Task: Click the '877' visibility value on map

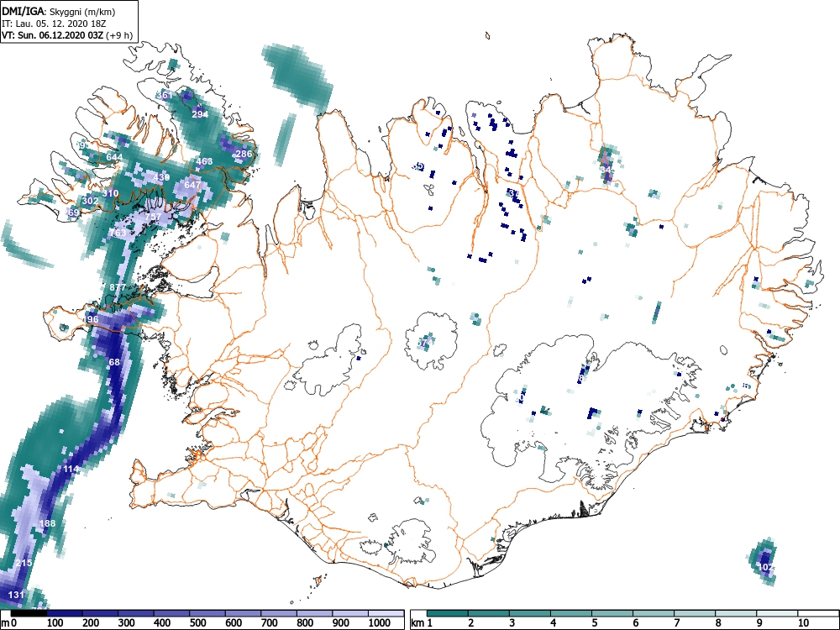Action: (x=118, y=287)
